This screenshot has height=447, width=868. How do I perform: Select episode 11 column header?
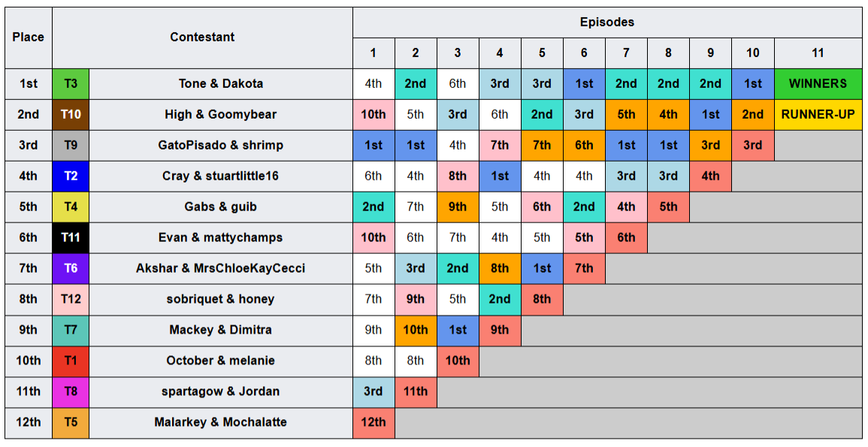818,53
